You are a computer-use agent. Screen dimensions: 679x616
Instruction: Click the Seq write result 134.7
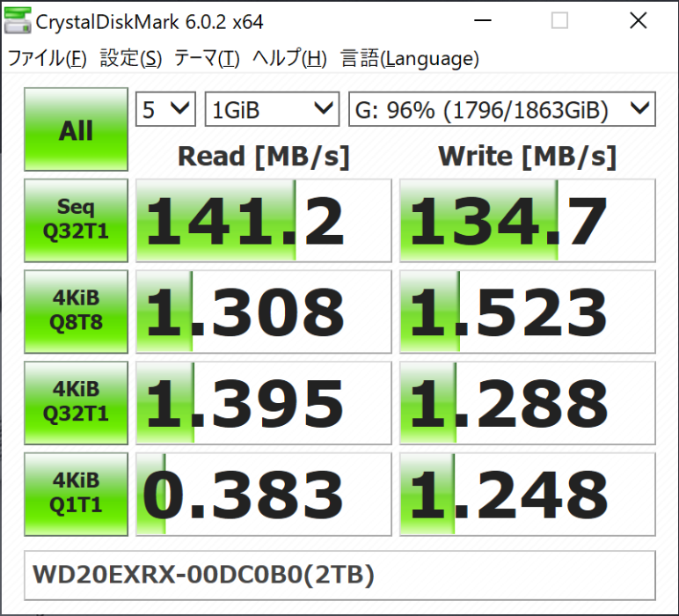[x=528, y=220]
